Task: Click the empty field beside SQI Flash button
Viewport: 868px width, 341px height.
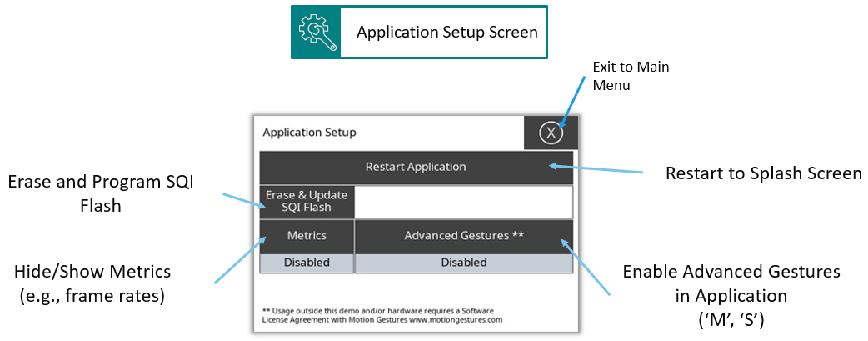Action: tap(464, 201)
